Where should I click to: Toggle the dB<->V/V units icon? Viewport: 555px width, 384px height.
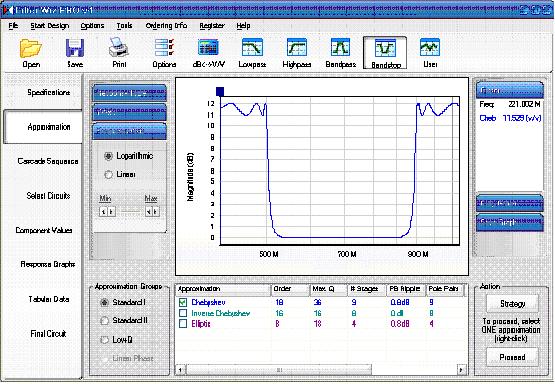(208, 53)
